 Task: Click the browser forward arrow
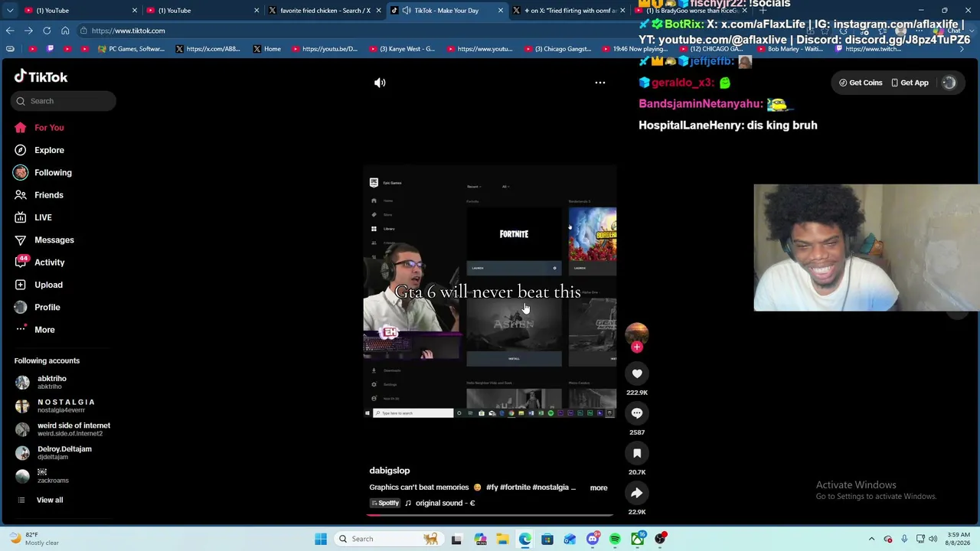28,31
